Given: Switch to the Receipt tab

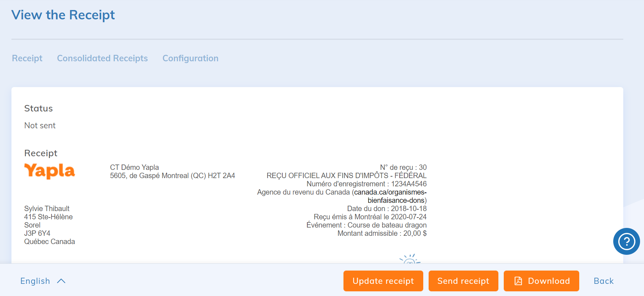Looking at the screenshot, I should [x=27, y=58].
